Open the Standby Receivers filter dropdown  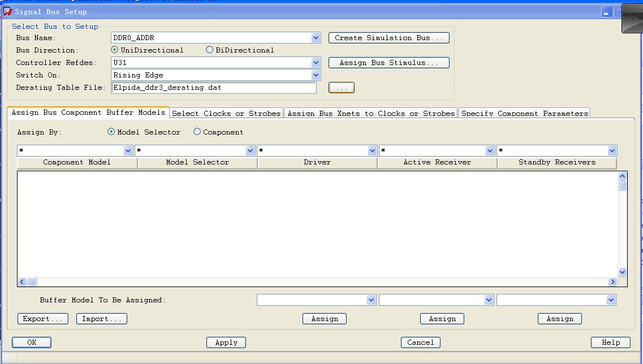pyautogui.click(x=612, y=151)
